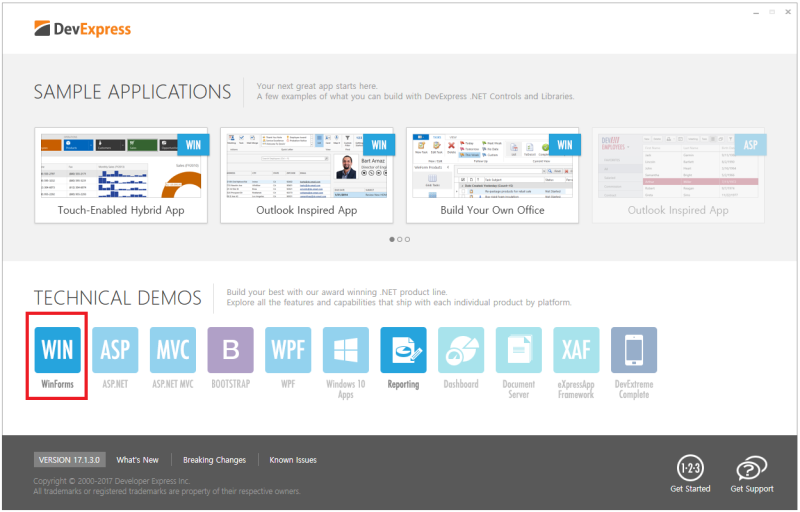Open the faded ASP Outlook Inspired App sample
800x512 pixels.
(x=678, y=175)
